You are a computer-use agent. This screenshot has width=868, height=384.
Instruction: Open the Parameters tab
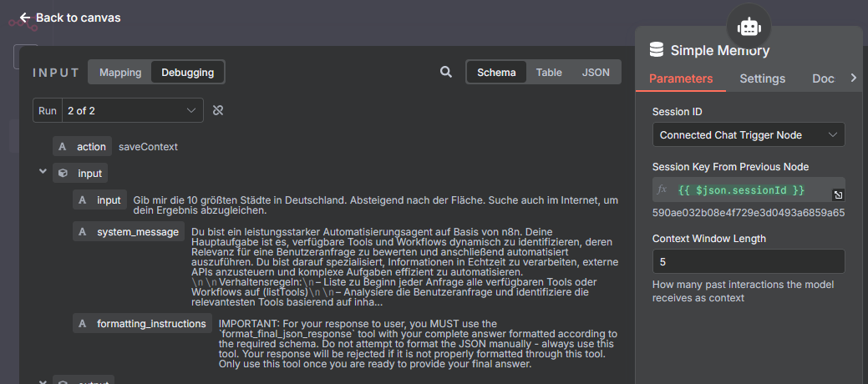pyautogui.click(x=681, y=78)
